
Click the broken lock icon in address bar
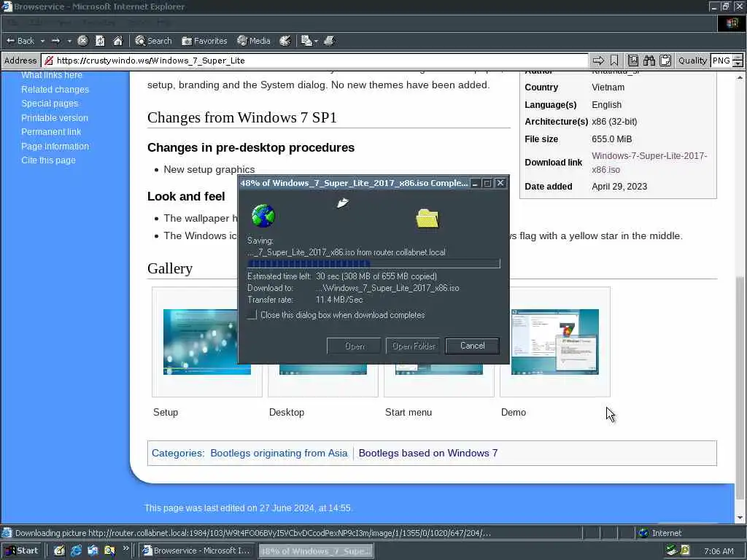click(49, 61)
